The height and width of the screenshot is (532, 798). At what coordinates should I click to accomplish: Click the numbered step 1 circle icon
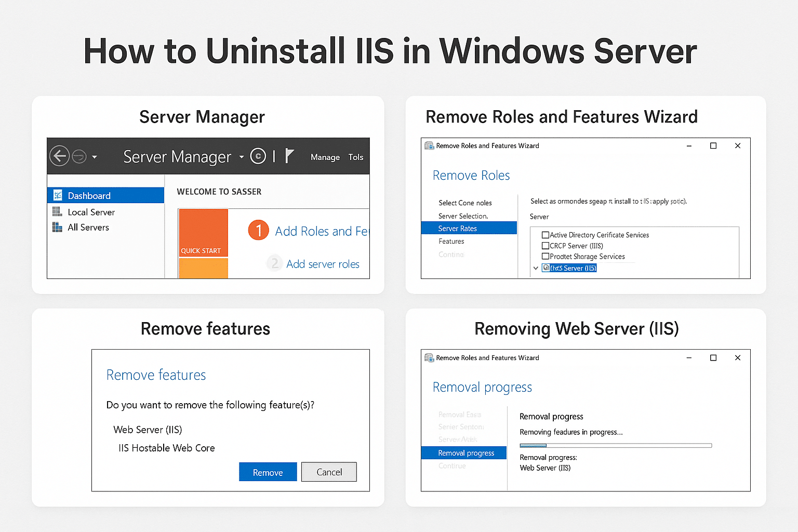coord(258,230)
